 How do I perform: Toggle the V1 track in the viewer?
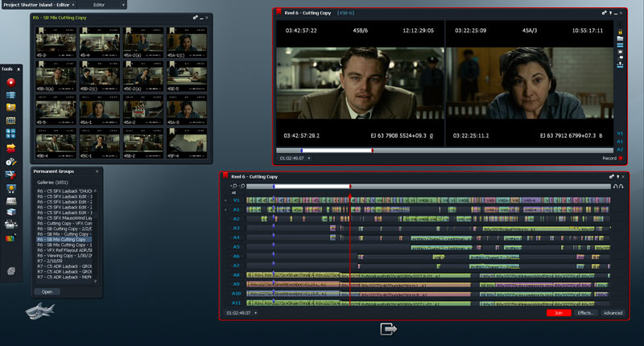click(x=619, y=133)
